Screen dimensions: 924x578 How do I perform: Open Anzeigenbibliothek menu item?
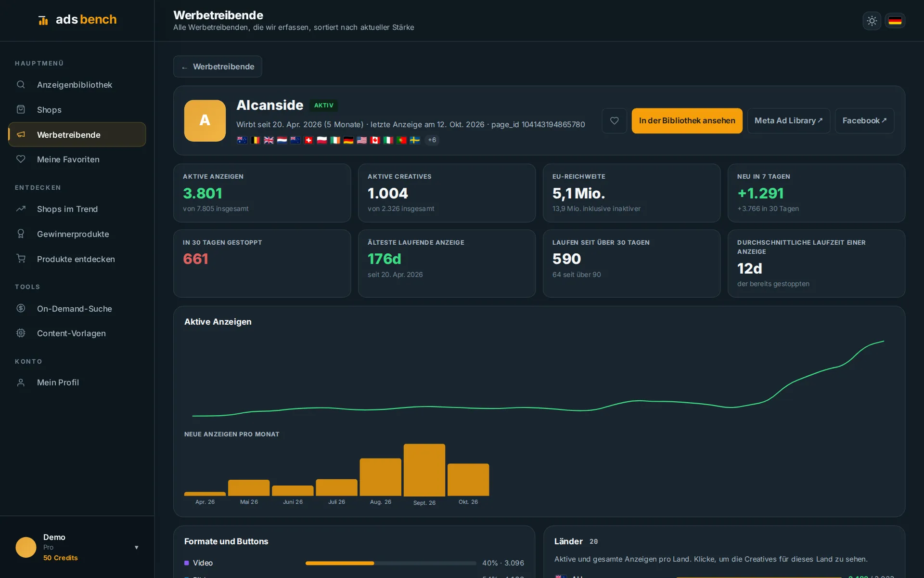pyautogui.click(x=77, y=85)
